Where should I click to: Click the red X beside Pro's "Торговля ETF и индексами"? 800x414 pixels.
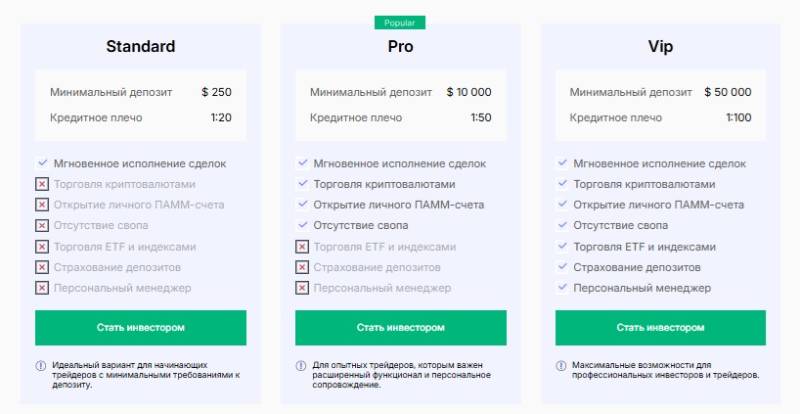pyautogui.click(x=302, y=246)
